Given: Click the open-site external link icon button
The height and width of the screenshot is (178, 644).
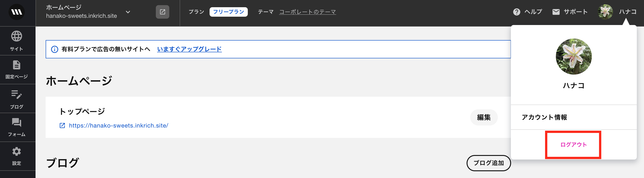Looking at the screenshot, I should pyautogui.click(x=163, y=12).
